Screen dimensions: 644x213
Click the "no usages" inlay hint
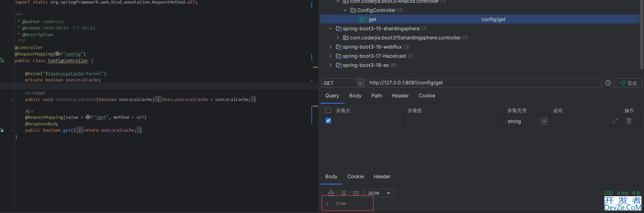click(x=35, y=93)
